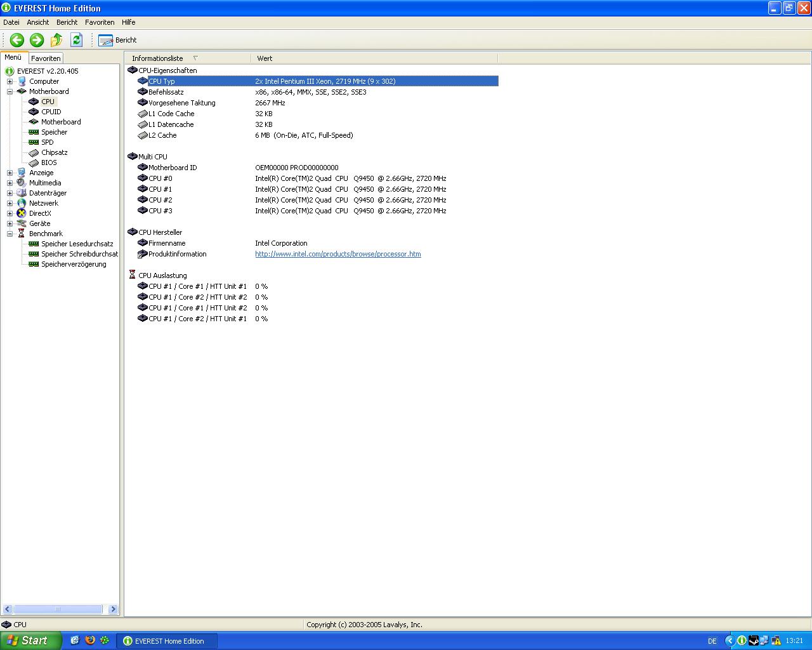Open the Hilfe menu
This screenshot has height=650, width=812.
click(129, 22)
